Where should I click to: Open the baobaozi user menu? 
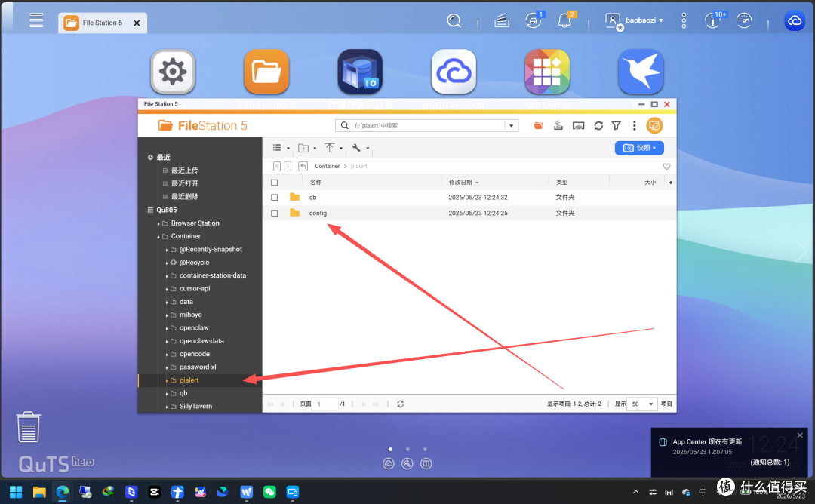tap(635, 20)
